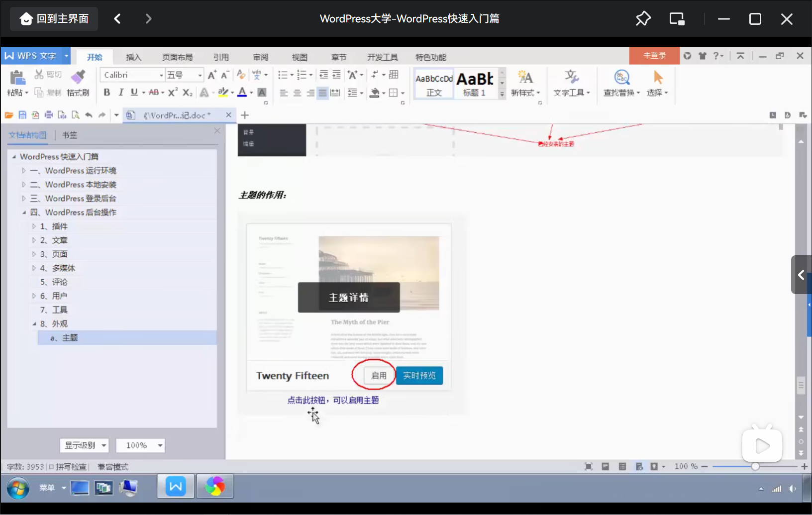
Task: Adjust the document zoom slider handle
Action: (x=755, y=466)
